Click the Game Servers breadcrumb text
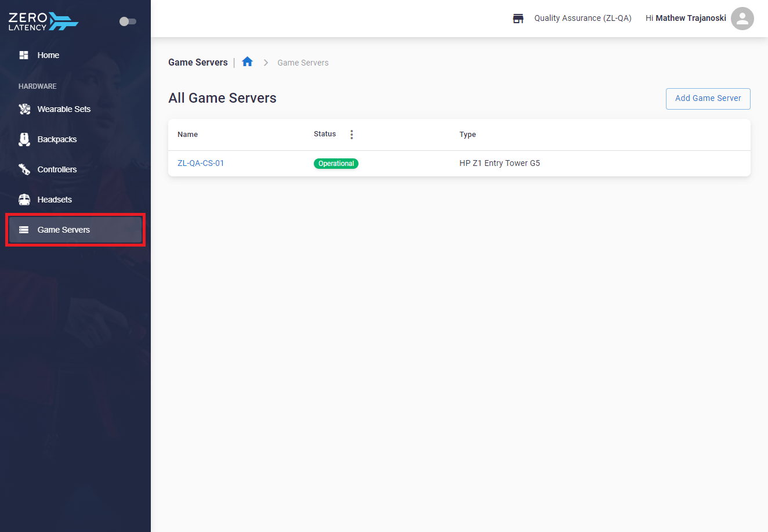The height and width of the screenshot is (532, 768). pos(303,63)
